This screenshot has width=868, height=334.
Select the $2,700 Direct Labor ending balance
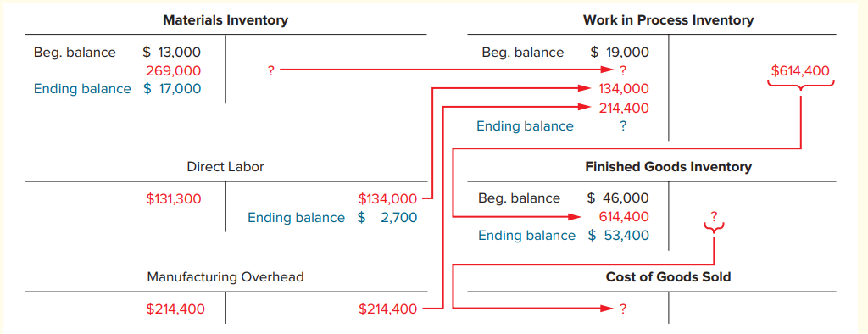click(x=387, y=218)
